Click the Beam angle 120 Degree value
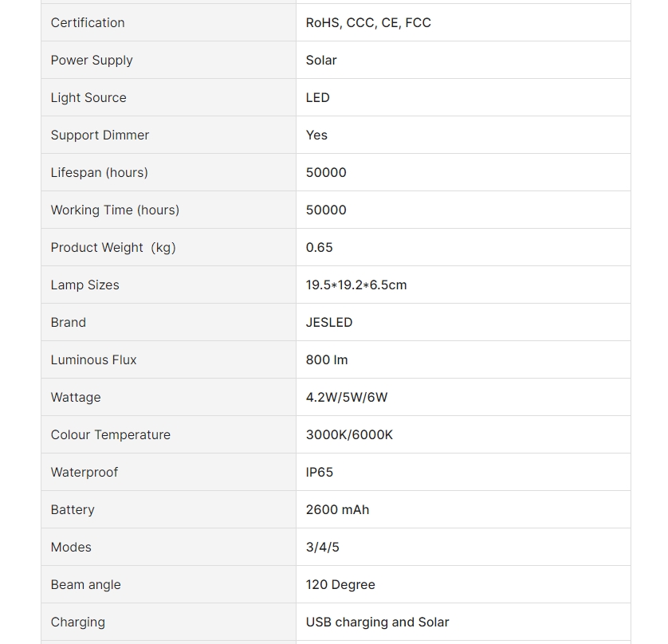This screenshot has height=644, width=668. [340, 585]
